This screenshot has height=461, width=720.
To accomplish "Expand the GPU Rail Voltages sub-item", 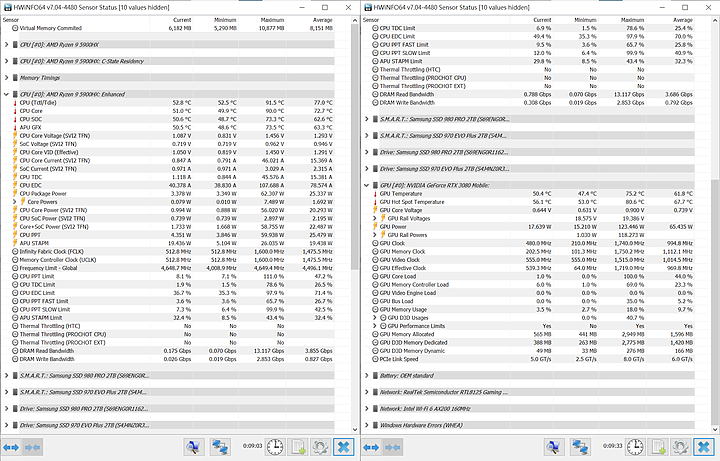I will pyautogui.click(x=374, y=219).
